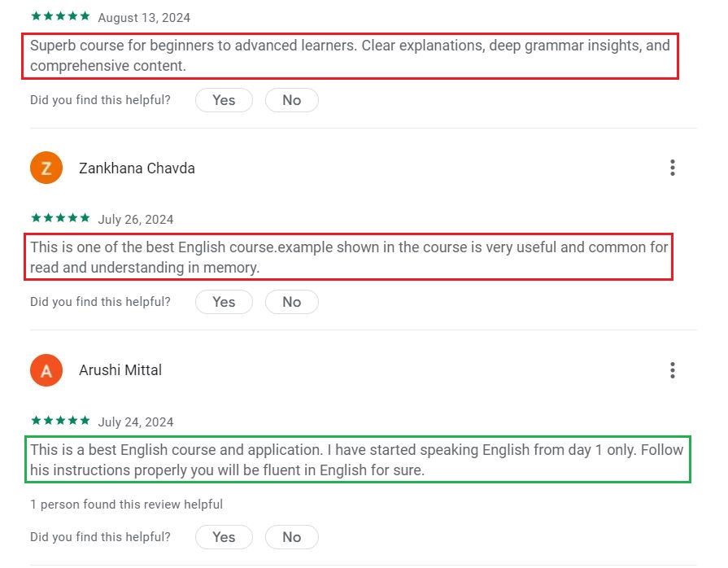Image resolution: width=728 pixels, height=568 pixels.
Task: Click the 'one of the best English course' review text
Action: (348, 257)
